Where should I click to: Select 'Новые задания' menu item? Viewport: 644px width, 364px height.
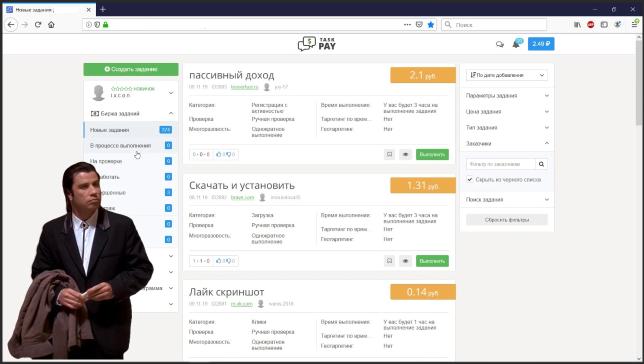pyautogui.click(x=131, y=130)
